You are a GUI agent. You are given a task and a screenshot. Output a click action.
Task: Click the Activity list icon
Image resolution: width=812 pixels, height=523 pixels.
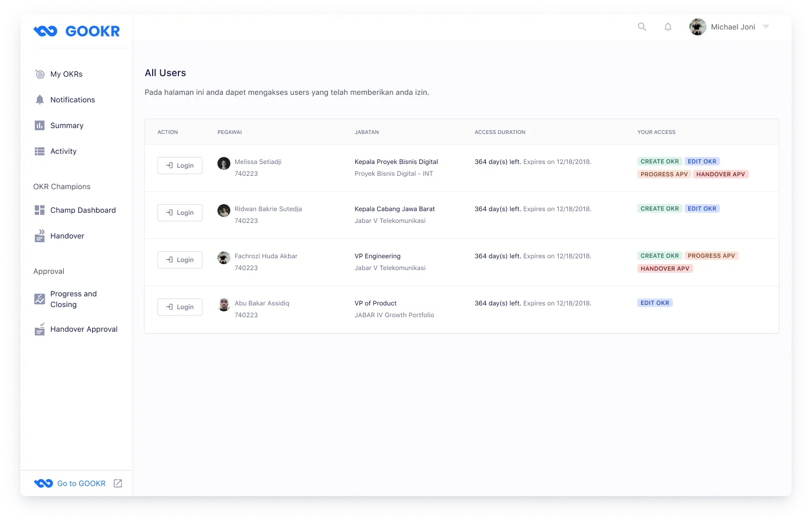click(40, 151)
